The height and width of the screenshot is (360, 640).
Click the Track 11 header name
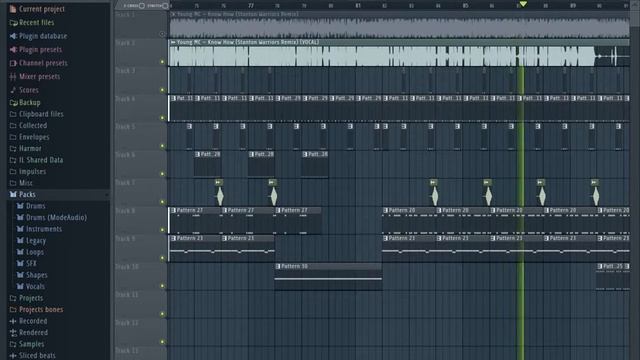pos(127,294)
